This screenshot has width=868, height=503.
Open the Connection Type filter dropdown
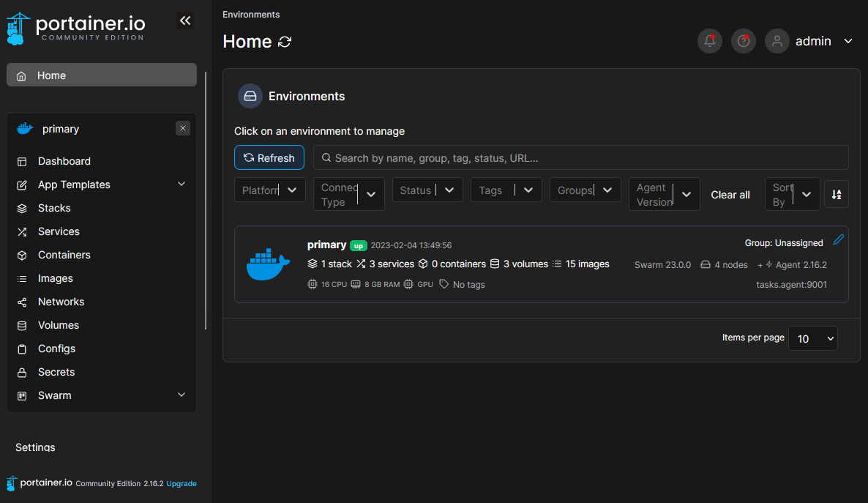(x=349, y=195)
